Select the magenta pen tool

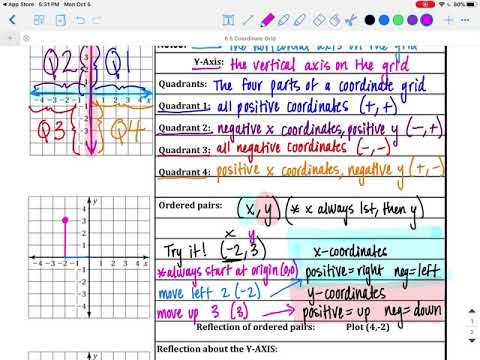click(x=267, y=20)
